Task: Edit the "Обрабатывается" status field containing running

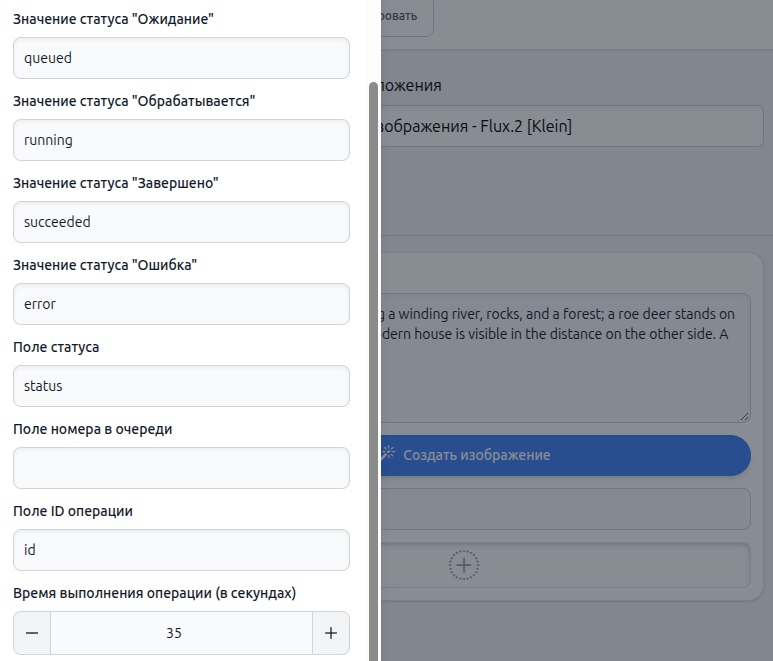Action: [x=181, y=140]
